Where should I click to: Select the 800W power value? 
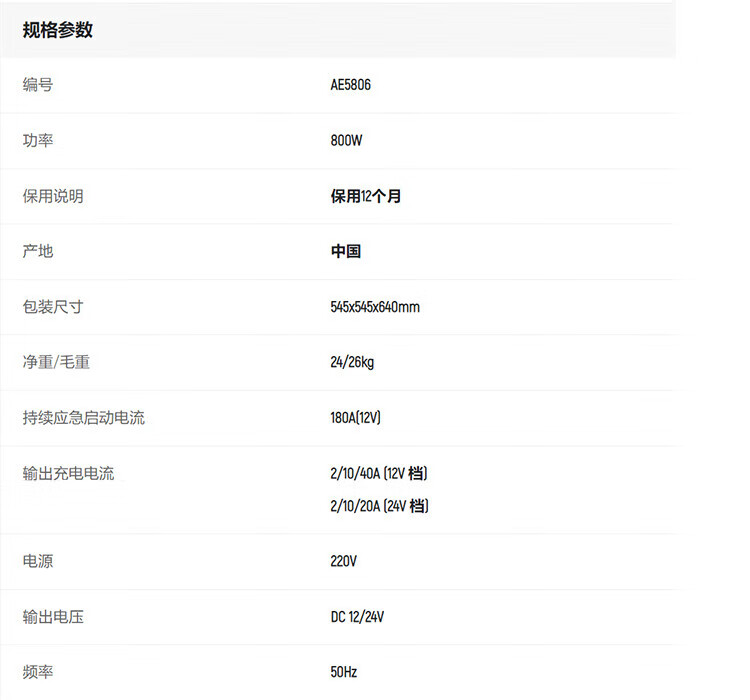coord(346,141)
